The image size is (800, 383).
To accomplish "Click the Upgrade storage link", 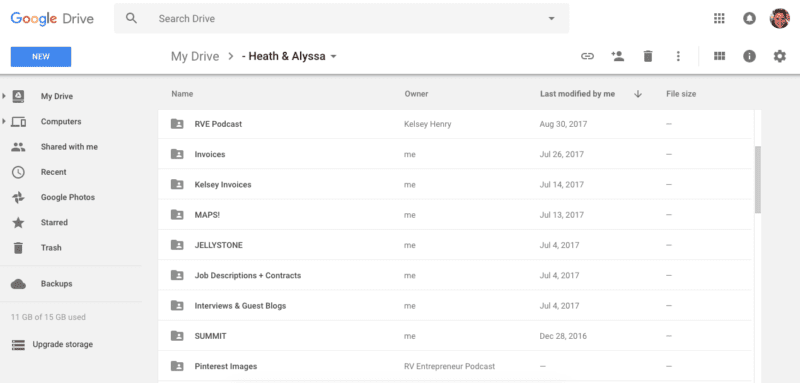I will [x=63, y=344].
